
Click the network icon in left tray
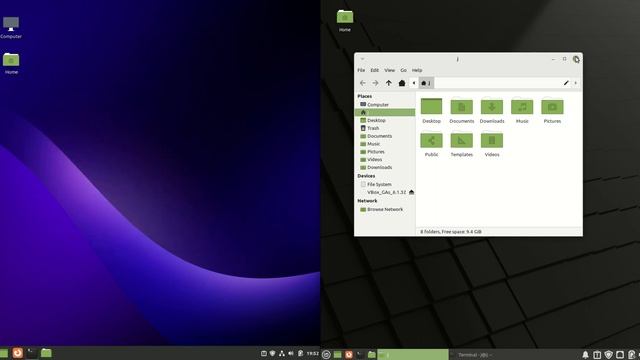click(282, 353)
